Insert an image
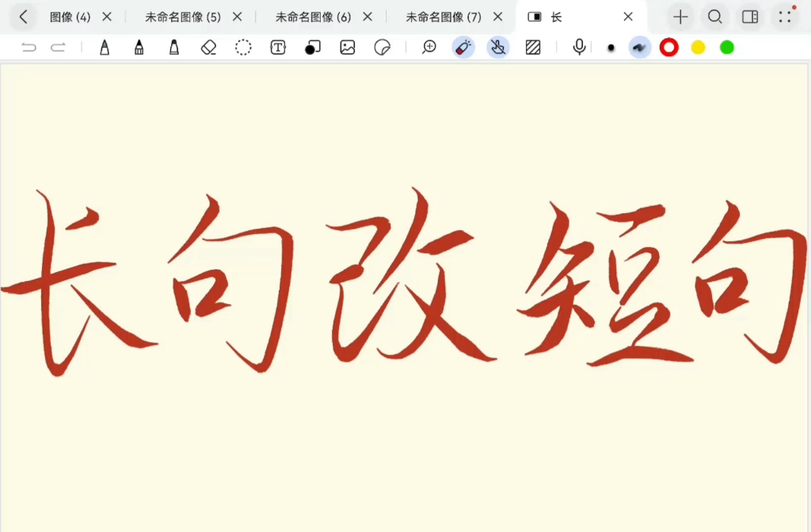Image resolution: width=811 pixels, height=532 pixels. pos(348,47)
